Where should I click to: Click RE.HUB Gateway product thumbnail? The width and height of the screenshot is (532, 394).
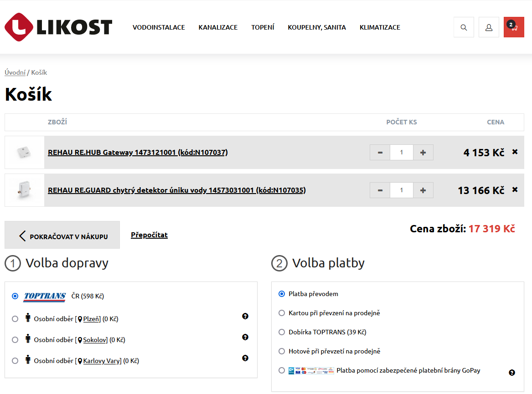coord(25,153)
